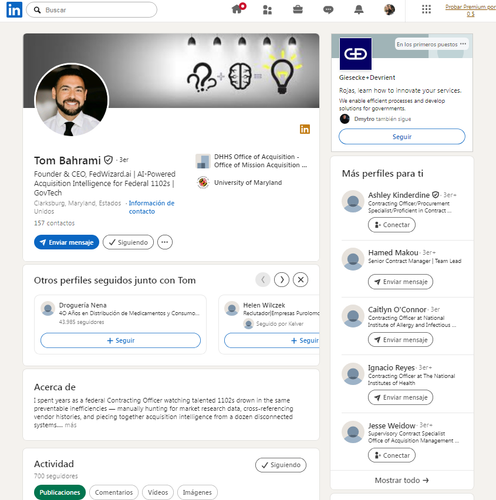Send message to Caitlyn O'Connor

pyautogui.click(x=400, y=340)
